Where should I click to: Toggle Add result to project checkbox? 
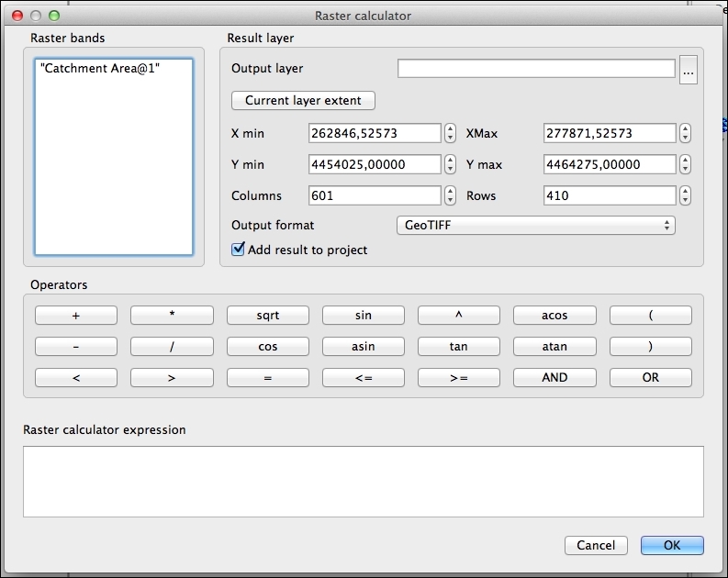tap(239, 250)
